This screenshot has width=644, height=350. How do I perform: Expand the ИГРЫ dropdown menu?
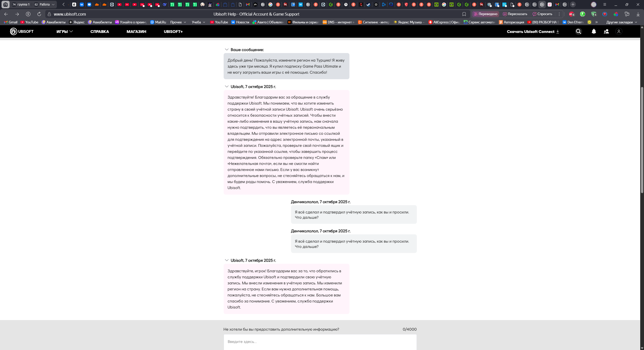click(64, 31)
